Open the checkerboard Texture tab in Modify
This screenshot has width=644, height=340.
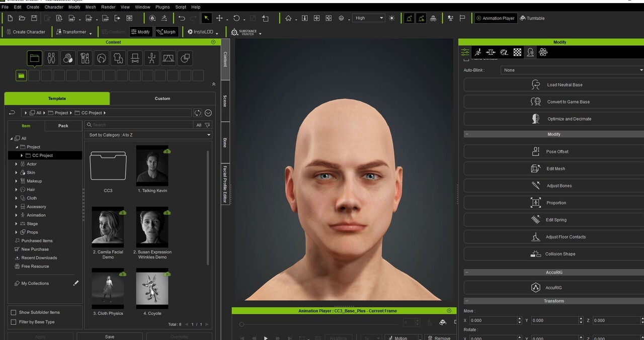click(517, 52)
